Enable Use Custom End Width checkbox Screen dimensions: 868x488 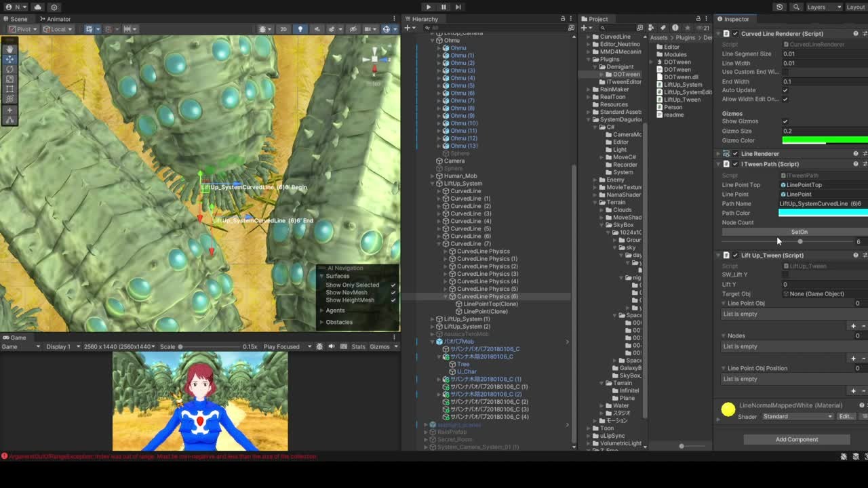(x=785, y=72)
